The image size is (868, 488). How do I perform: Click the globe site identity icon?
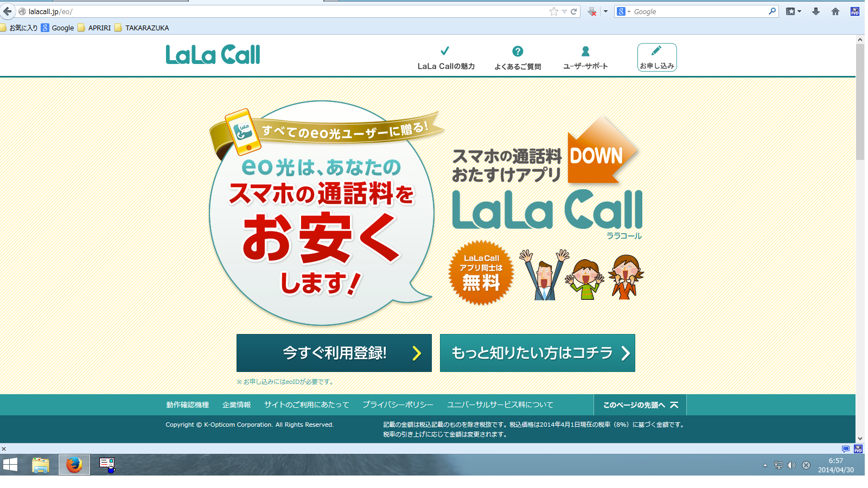click(x=22, y=11)
